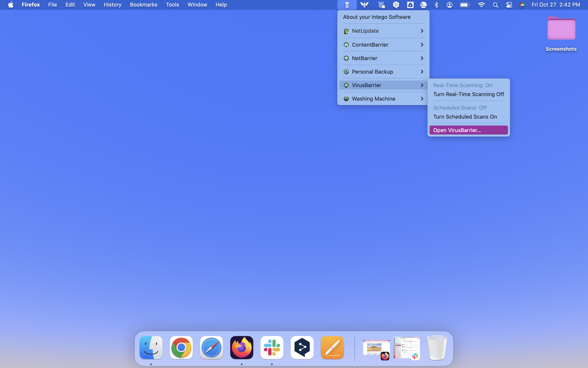
Task: Expand the Washing Machine submenu arrow
Action: tap(422, 99)
